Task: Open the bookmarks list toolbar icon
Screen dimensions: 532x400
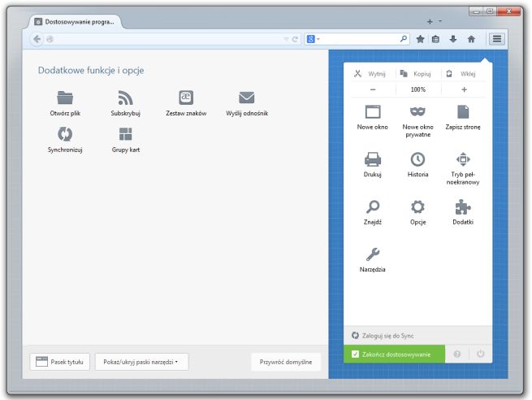Action: [435, 39]
